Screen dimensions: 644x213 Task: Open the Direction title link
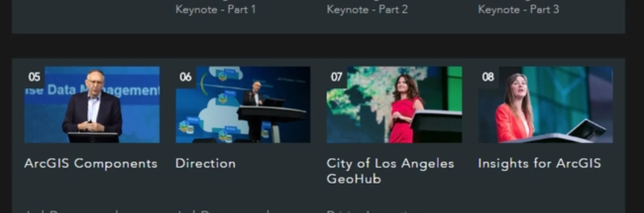tap(206, 164)
